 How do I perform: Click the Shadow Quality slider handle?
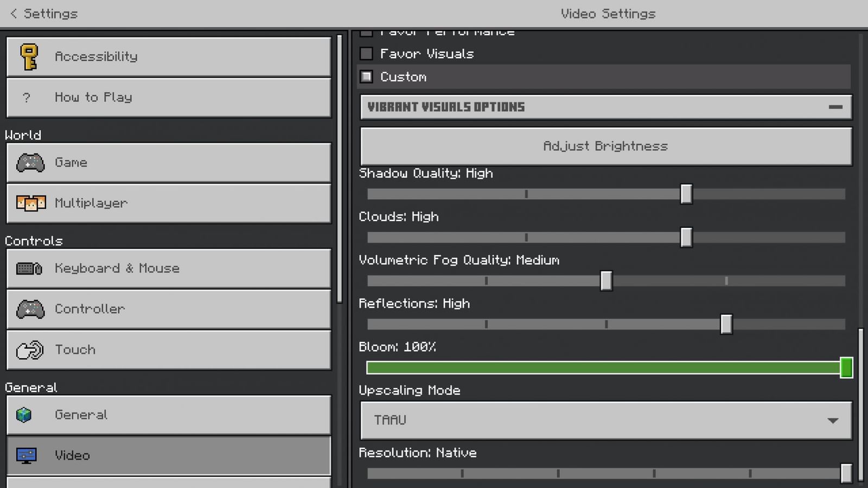686,194
